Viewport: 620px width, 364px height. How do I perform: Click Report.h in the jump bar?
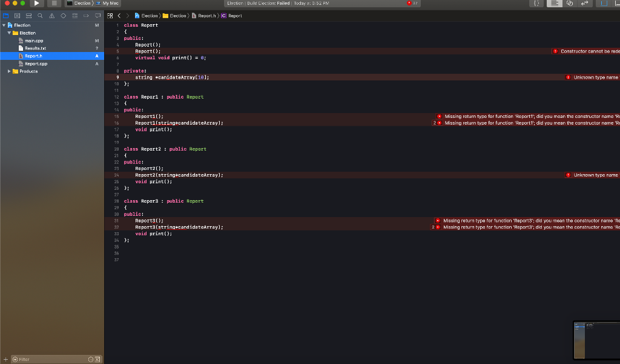tap(204, 16)
